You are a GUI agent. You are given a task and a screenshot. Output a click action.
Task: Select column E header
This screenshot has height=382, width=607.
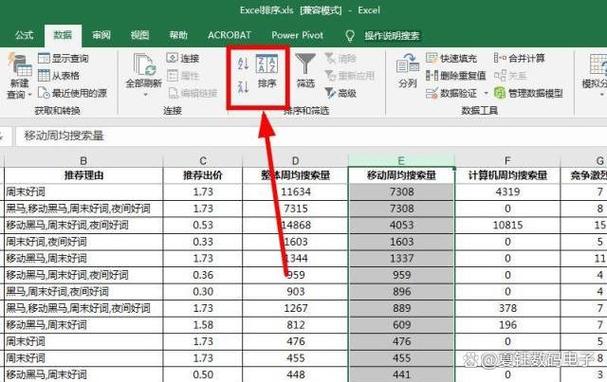(x=401, y=161)
